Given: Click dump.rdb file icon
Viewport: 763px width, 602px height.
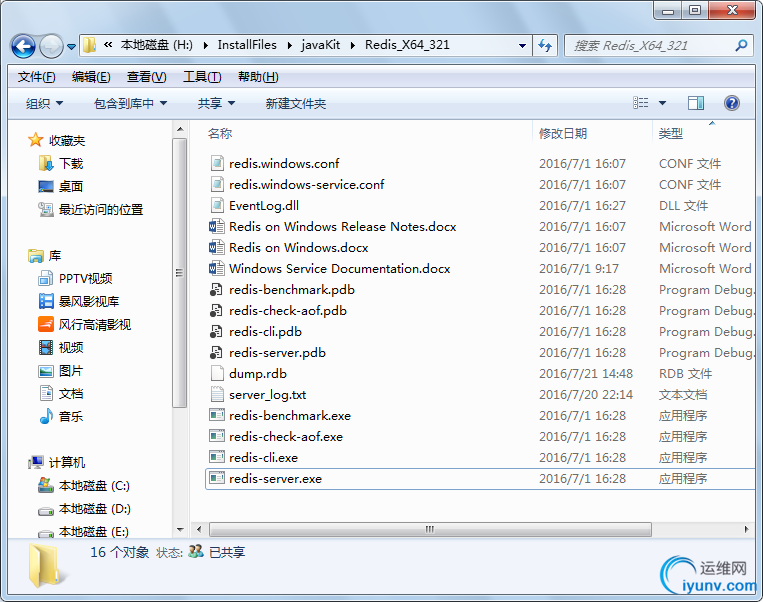Looking at the screenshot, I should [217, 373].
